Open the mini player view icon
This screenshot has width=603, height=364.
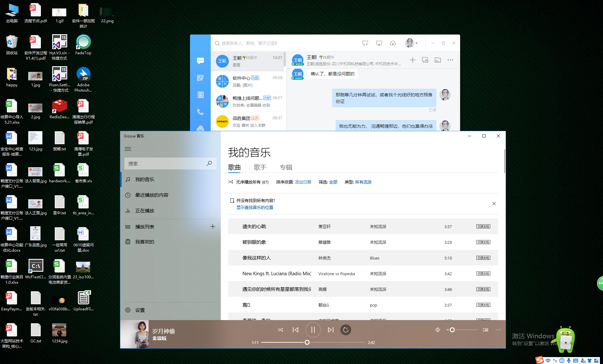486,330
